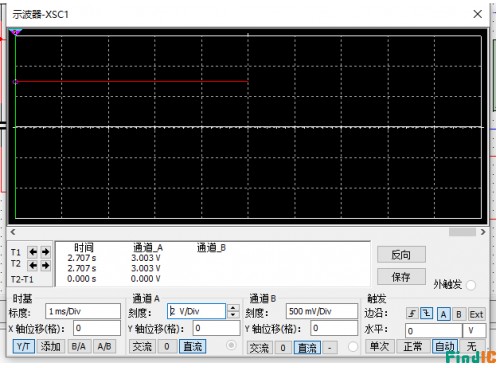Move cursor T2 right with arrow

tap(45, 265)
